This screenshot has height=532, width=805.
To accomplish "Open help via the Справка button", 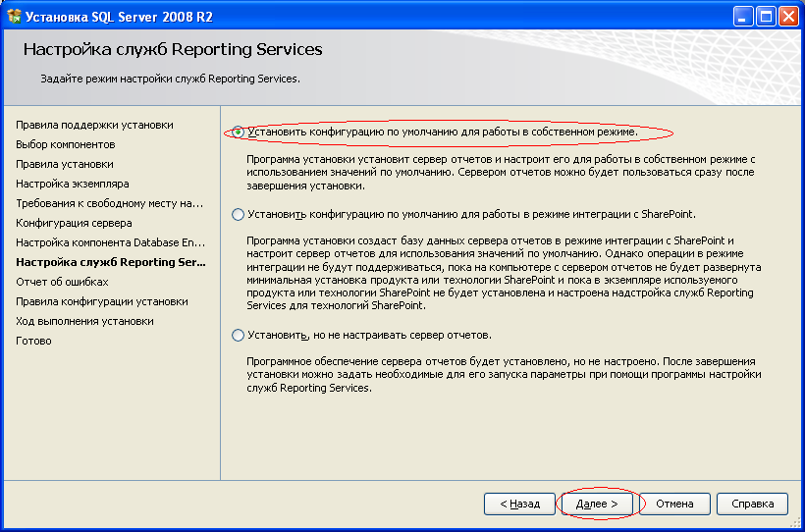I will point(752,504).
